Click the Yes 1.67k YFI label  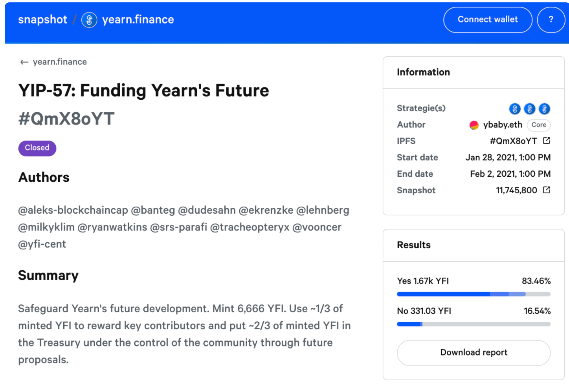423,281
